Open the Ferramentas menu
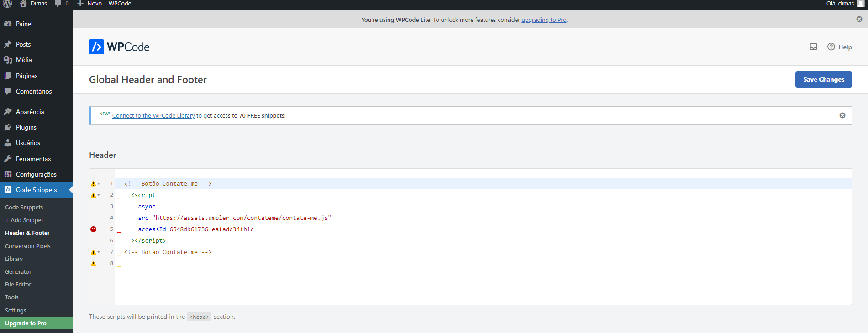Viewport: 868px width, 333px height. point(36,159)
